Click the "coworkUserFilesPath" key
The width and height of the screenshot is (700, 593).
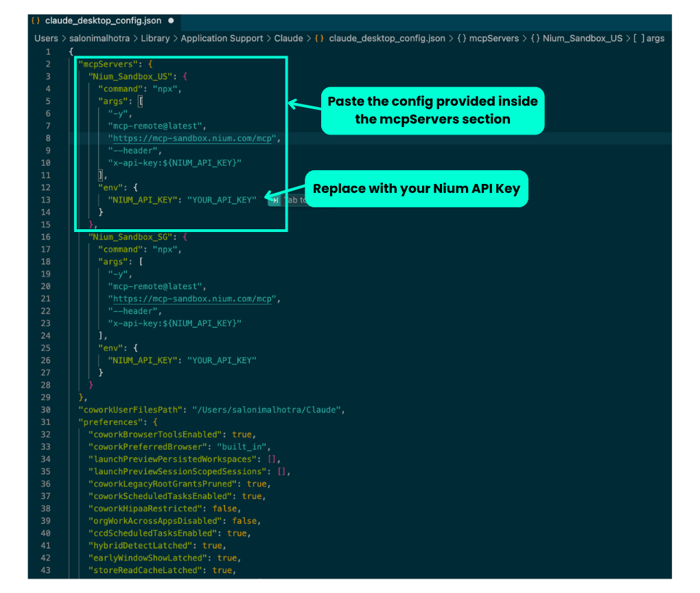(130, 410)
